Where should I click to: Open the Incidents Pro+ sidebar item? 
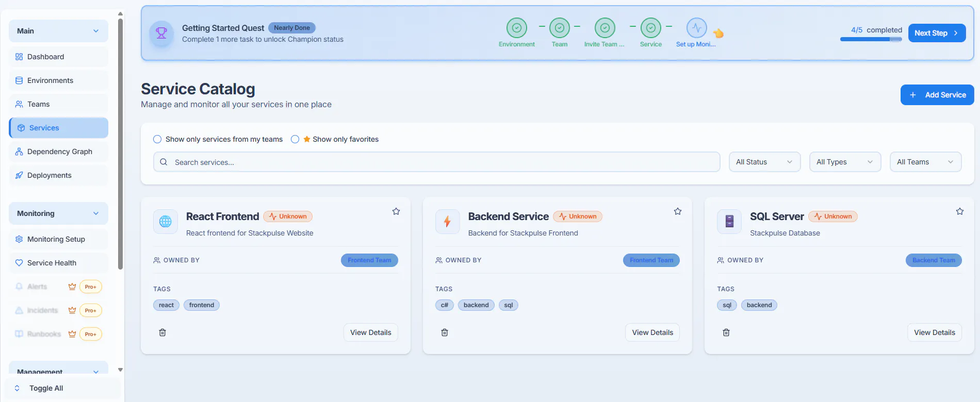pyautogui.click(x=58, y=310)
